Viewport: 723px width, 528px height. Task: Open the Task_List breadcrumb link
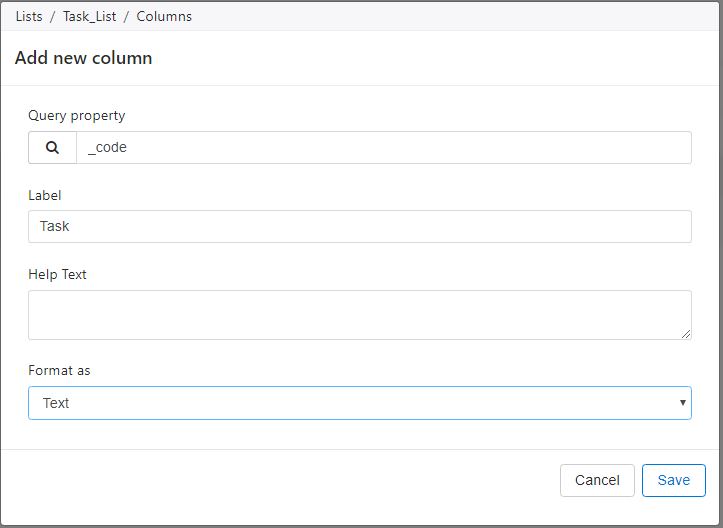[x=89, y=17]
